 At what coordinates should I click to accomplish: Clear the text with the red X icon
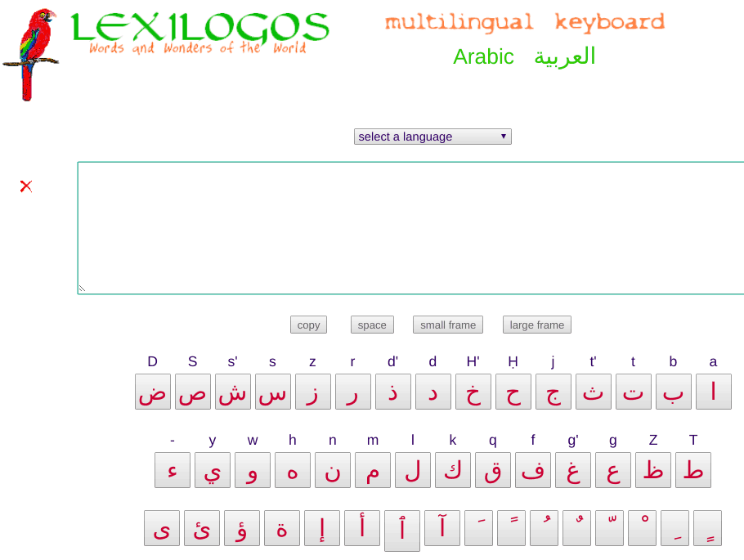26,186
